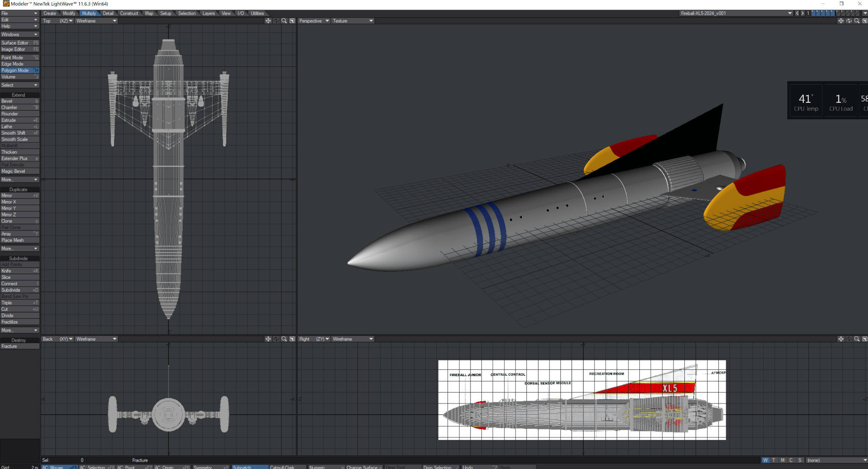
Task: Click the reference blueprint image in Right viewport
Action: (x=582, y=400)
